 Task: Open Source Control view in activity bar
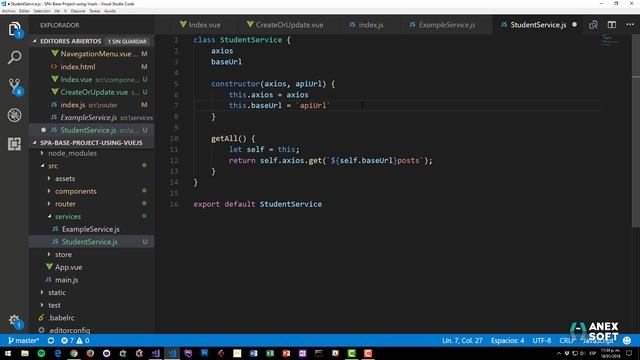tap(14, 87)
